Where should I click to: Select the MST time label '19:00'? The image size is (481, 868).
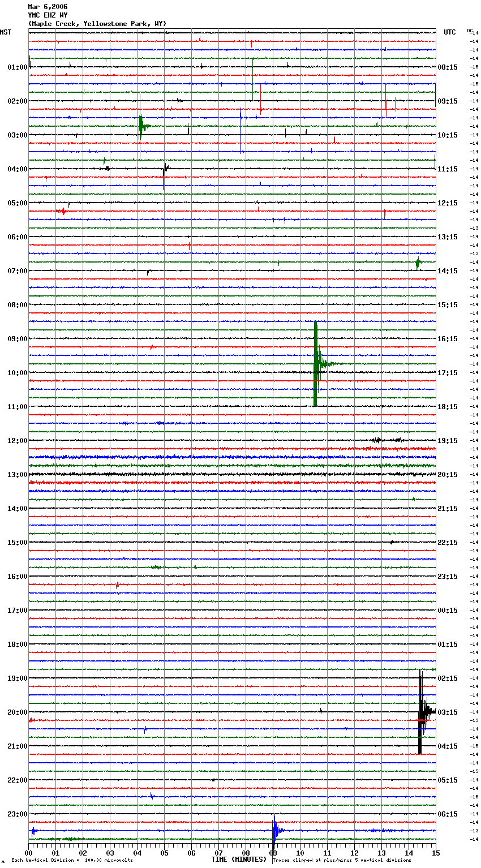tap(18, 678)
